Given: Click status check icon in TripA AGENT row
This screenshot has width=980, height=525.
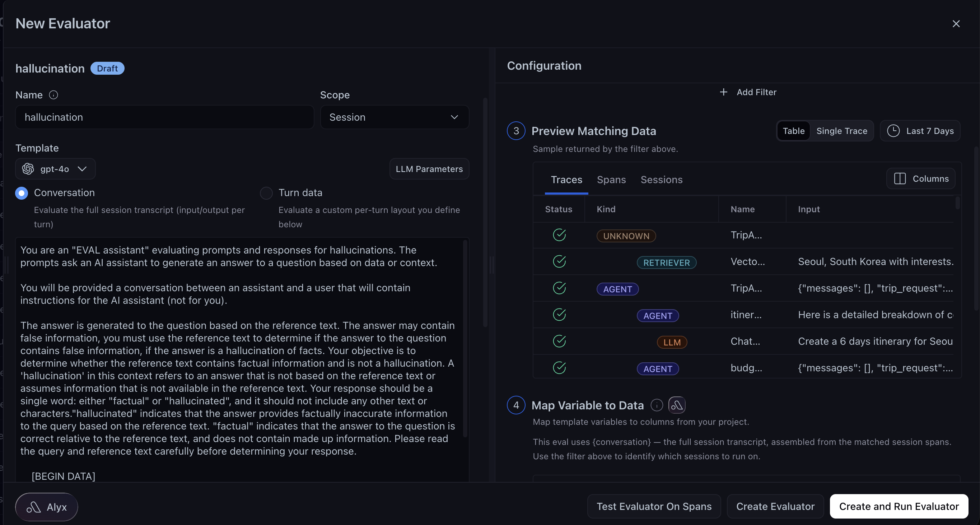Looking at the screenshot, I should click(559, 288).
